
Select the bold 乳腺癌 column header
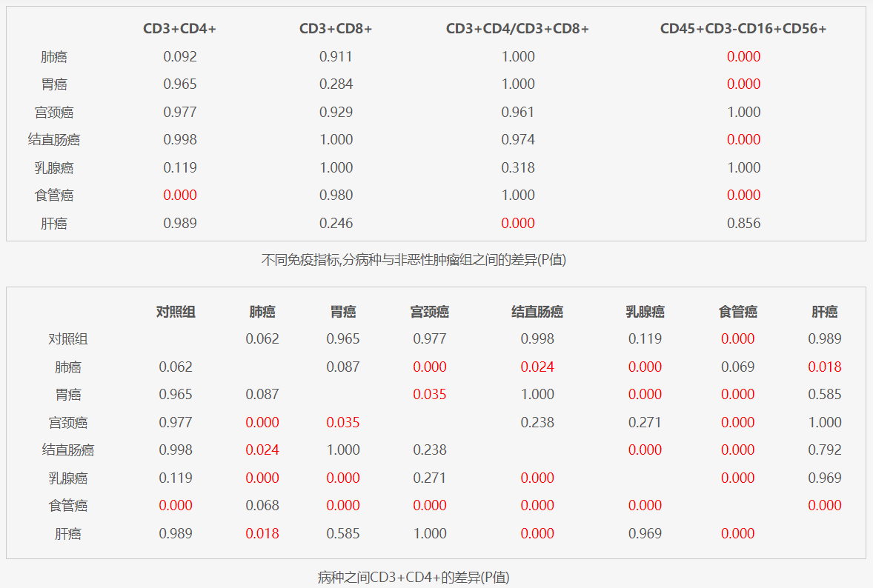click(645, 312)
